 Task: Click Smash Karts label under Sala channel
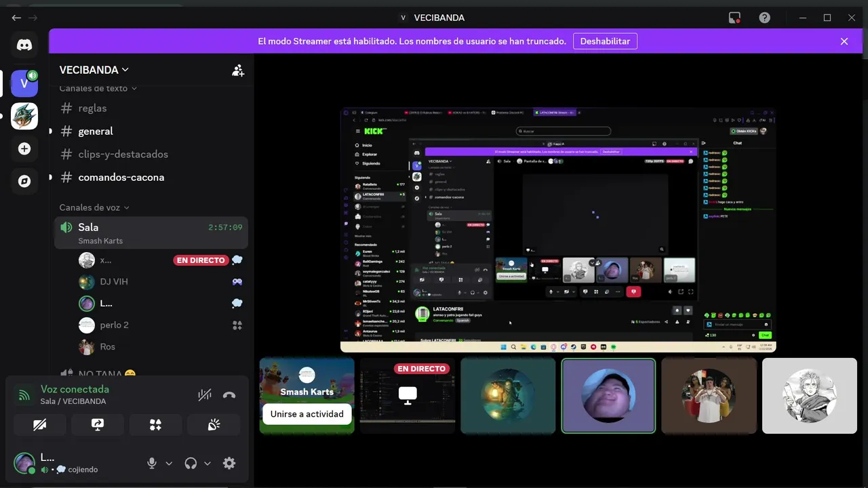click(x=100, y=241)
